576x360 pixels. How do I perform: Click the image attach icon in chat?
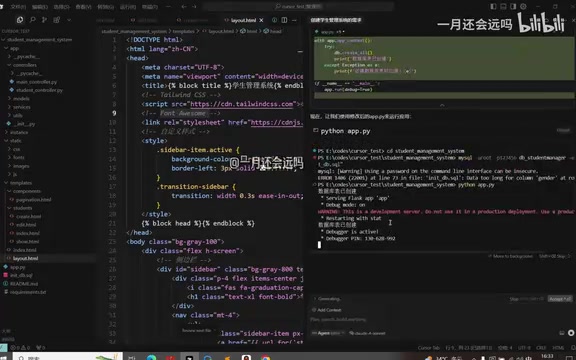pyautogui.click(x=562, y=333)
